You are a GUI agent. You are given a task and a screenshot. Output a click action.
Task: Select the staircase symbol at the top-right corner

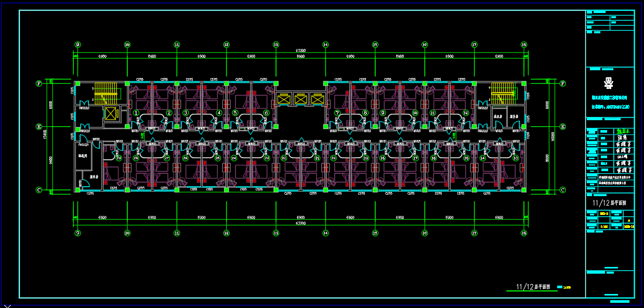click(x=503, y=94)
